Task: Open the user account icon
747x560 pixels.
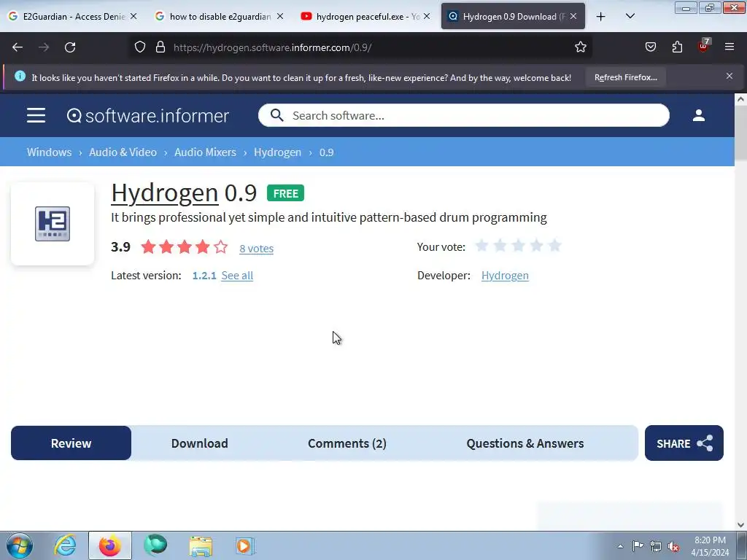Action: pos(699,115)
